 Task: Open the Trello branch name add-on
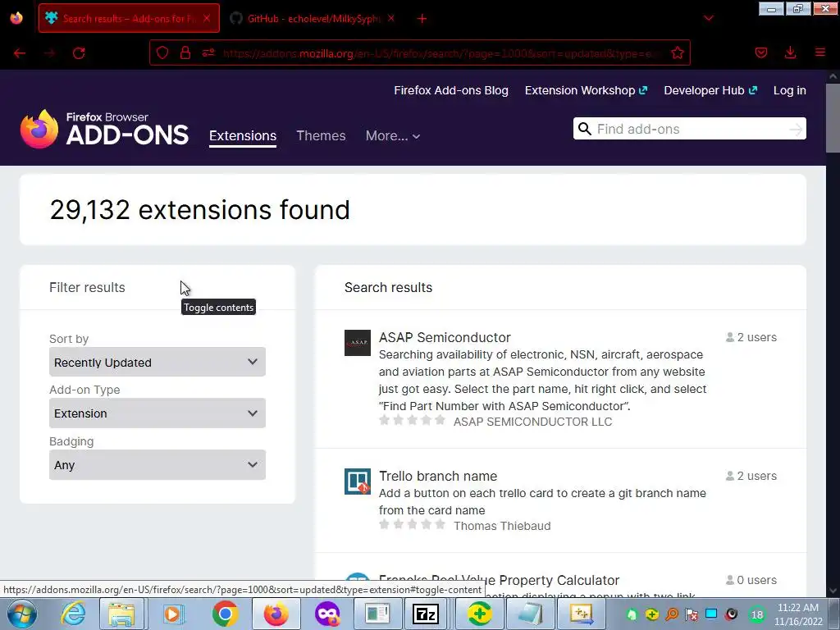(x=438, y=477)
